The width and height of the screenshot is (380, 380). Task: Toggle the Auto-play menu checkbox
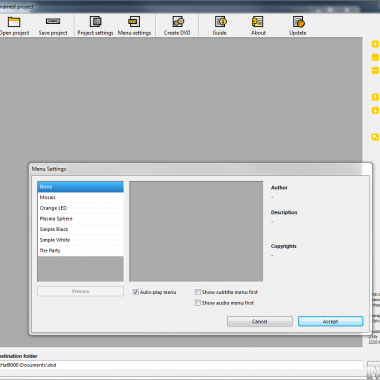click(136, 292)
